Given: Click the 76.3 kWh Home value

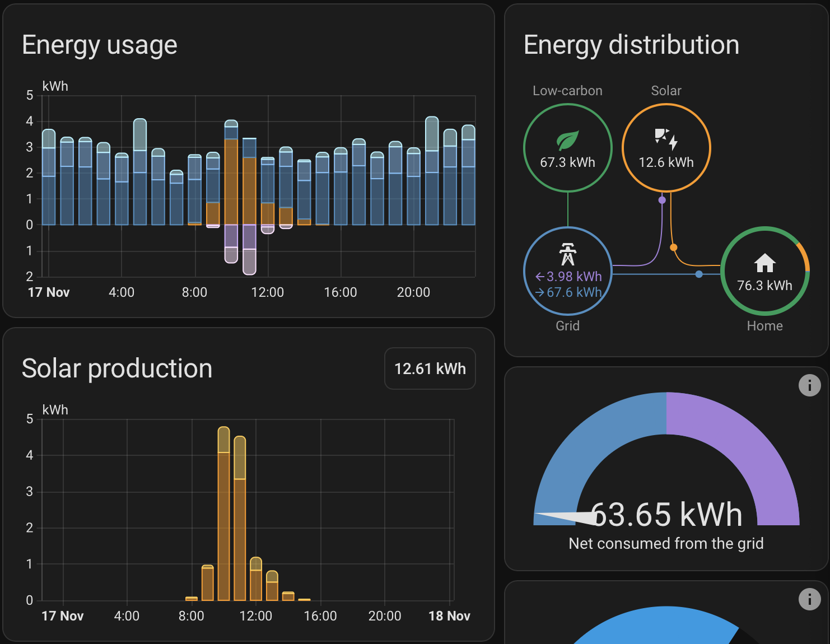Looking at the screenshot, I should tap(764, 286).
